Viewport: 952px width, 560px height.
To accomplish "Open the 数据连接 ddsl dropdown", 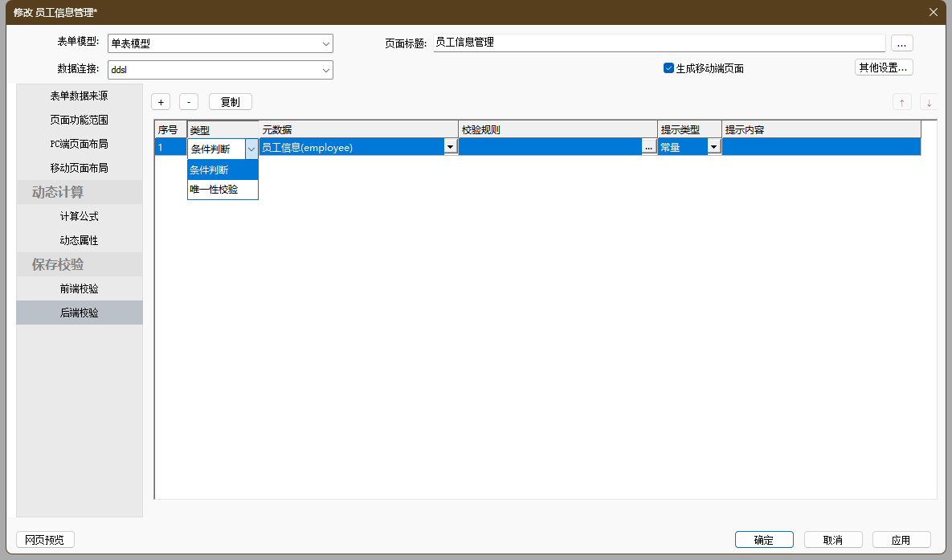I will pyautogui.click(x=326, y=70).
